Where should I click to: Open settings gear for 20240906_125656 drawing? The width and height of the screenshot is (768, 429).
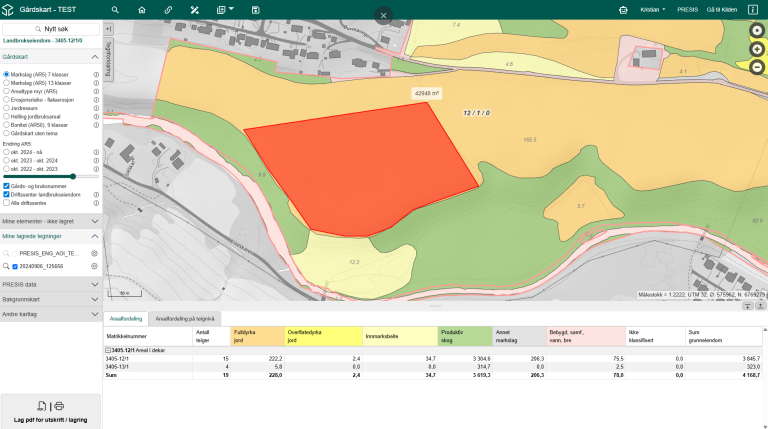coord(95,267)
